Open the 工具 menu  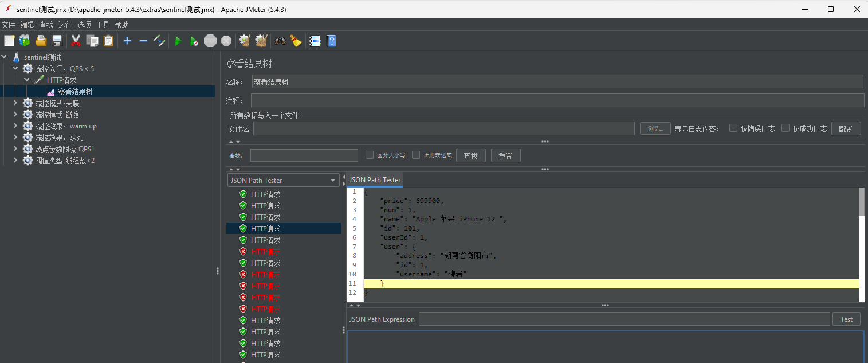[103, 25]
